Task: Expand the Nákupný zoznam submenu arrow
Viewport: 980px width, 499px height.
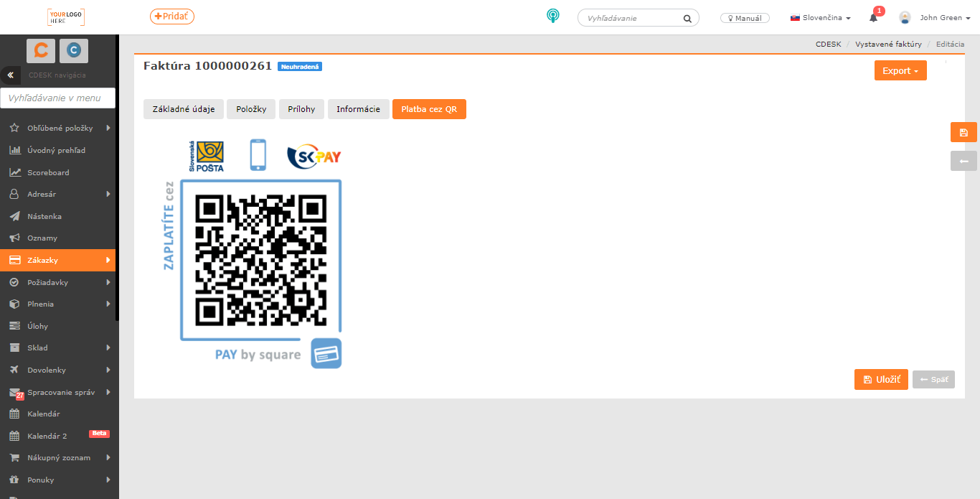Action: pyautogui.click(x=108, y=457)
